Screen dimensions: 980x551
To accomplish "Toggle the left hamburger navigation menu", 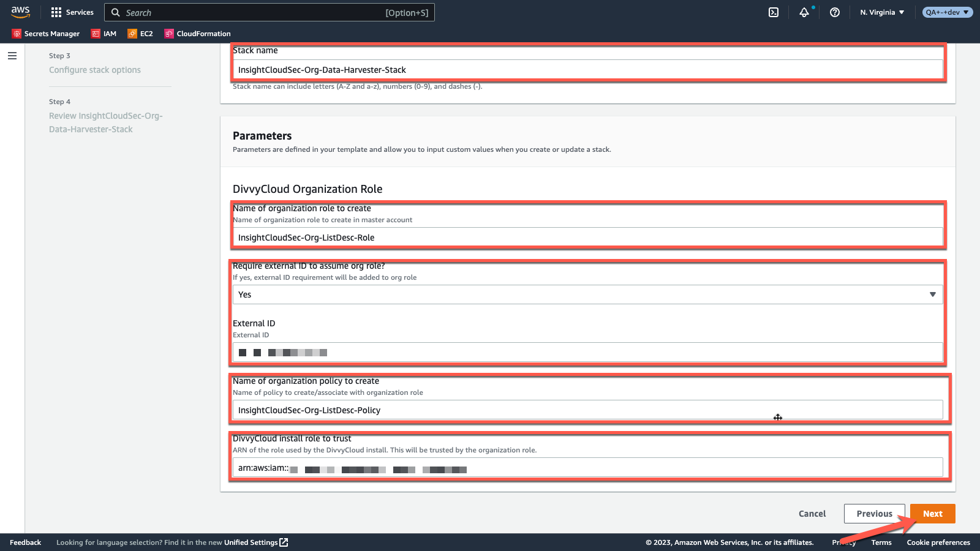I will coord(12,56).
